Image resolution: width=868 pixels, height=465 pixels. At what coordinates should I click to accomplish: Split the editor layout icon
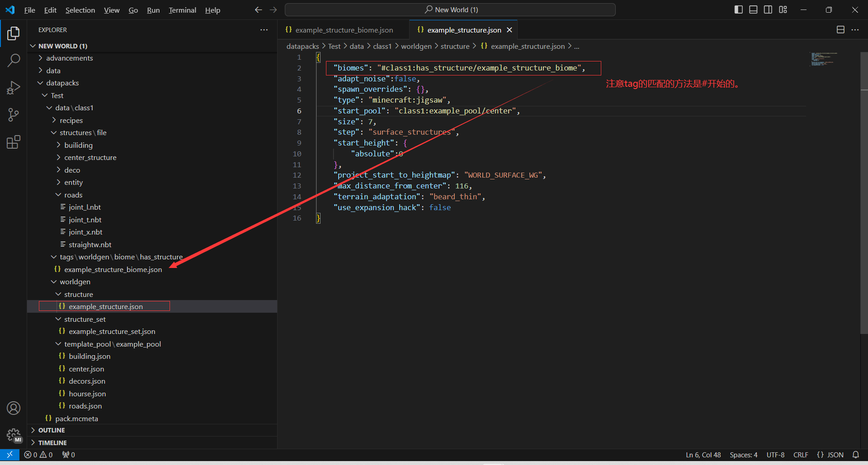click(x=840, y=30)
